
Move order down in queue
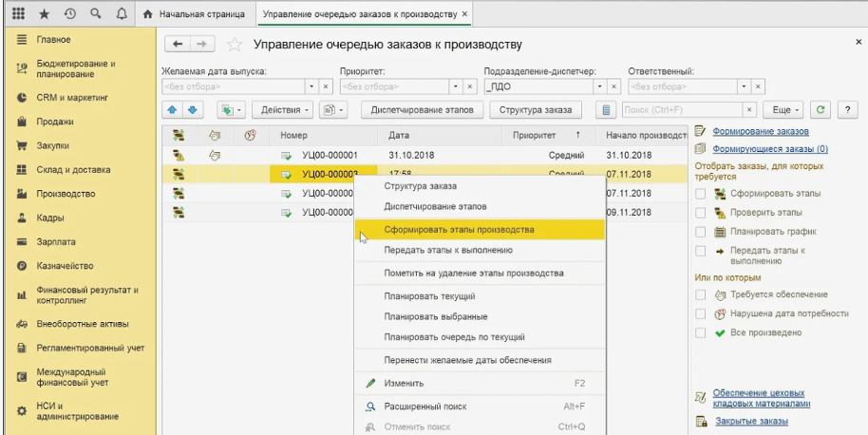coord(193,109)
